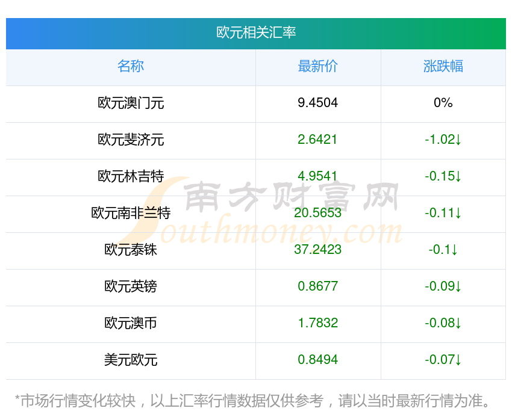
Task: Click the price 1.7832
Action: click(x=318, y=323)
